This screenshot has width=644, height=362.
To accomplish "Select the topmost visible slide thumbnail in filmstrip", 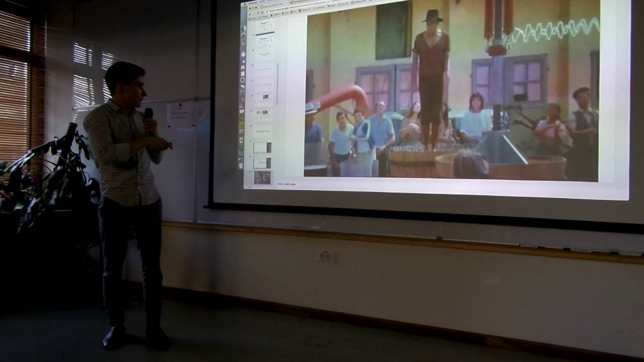I will click(x=265, y=25).
